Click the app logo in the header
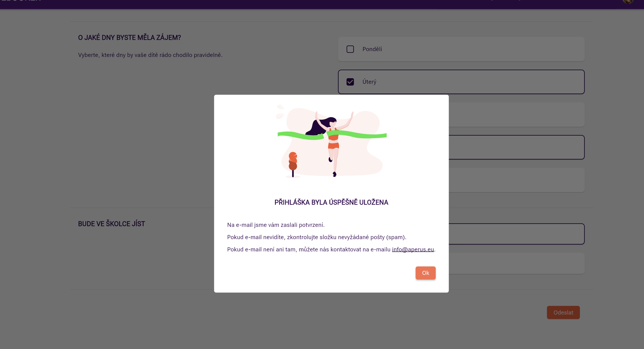The width and height of the screenshot is (644, 349). [x=20, y=1]
